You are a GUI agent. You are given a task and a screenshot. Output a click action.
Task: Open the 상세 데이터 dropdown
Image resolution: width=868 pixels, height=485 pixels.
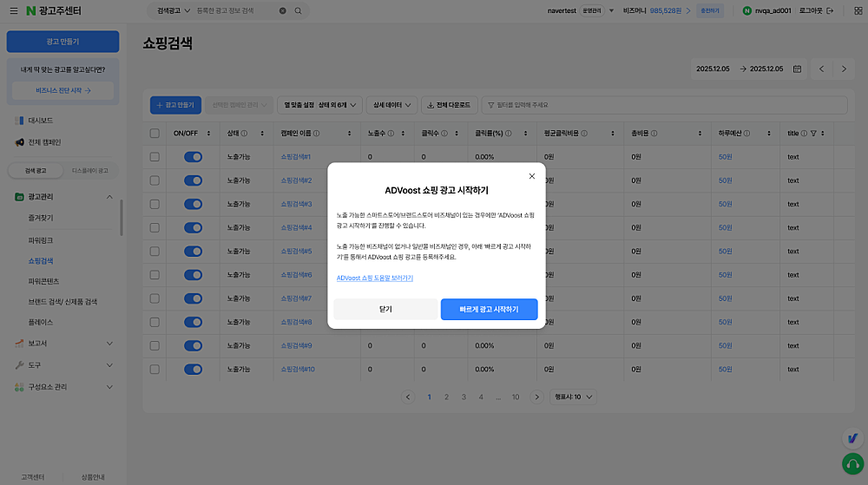point(391,105)
